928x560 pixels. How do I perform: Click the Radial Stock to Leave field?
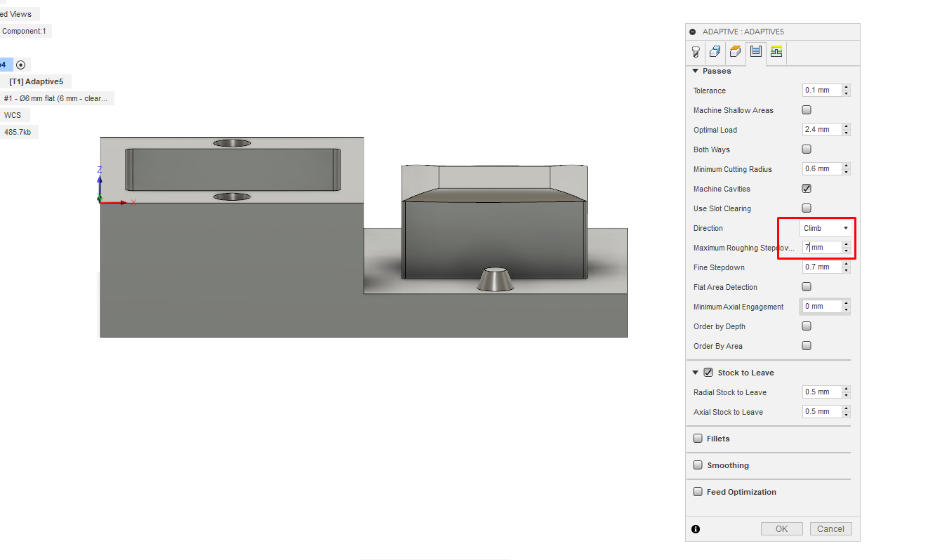click(x=822, y=392)
